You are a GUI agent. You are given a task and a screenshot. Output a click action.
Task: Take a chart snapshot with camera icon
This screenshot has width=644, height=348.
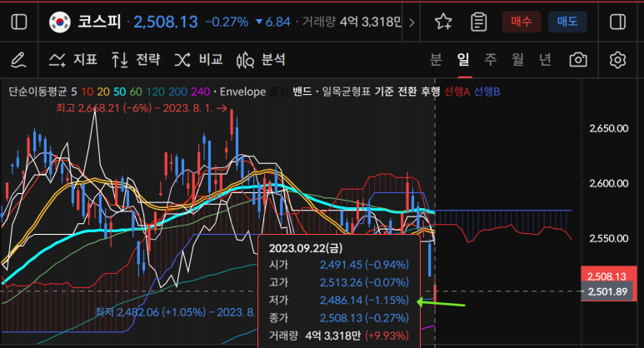(x=578, y=60)
